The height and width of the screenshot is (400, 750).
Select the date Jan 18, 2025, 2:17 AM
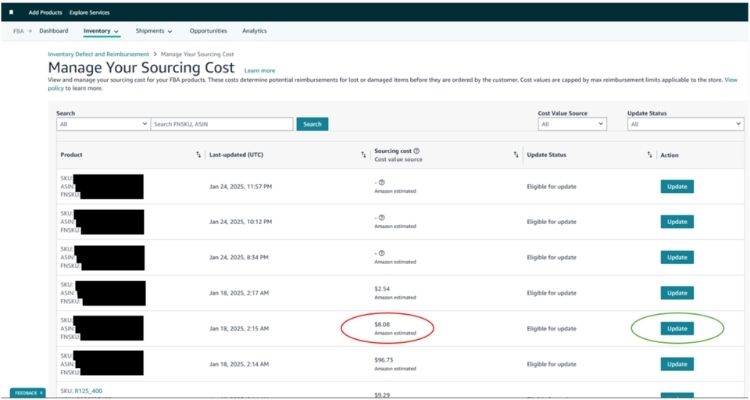(239, 293)
